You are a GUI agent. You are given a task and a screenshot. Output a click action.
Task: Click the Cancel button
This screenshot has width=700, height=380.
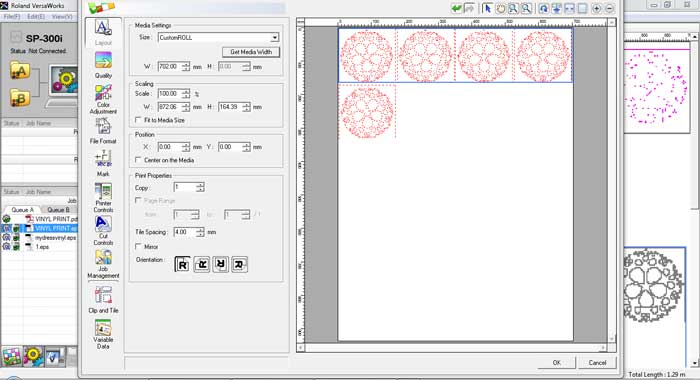tap(597, 363)
